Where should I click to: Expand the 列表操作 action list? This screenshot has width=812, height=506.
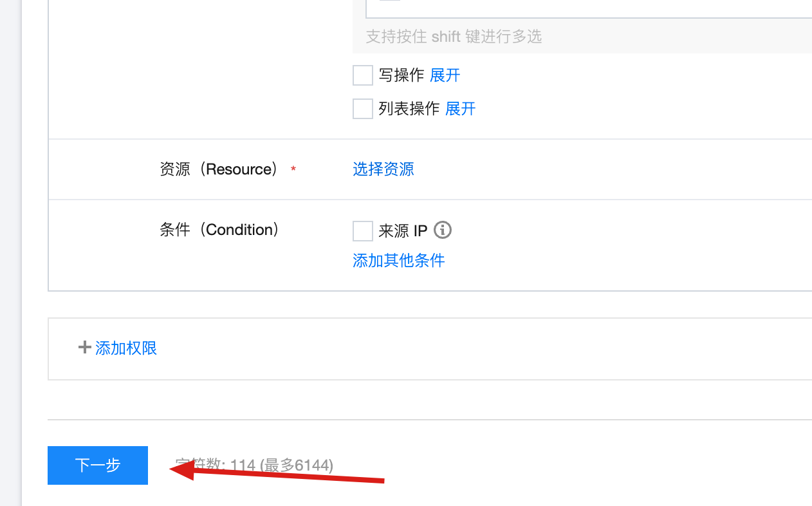(461, 108)
